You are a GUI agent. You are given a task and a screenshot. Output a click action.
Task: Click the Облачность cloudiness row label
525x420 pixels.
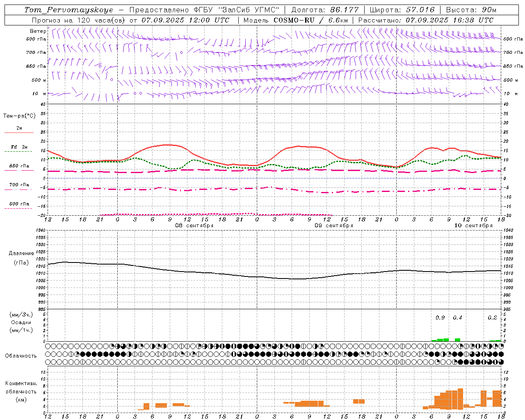(21, 356)
